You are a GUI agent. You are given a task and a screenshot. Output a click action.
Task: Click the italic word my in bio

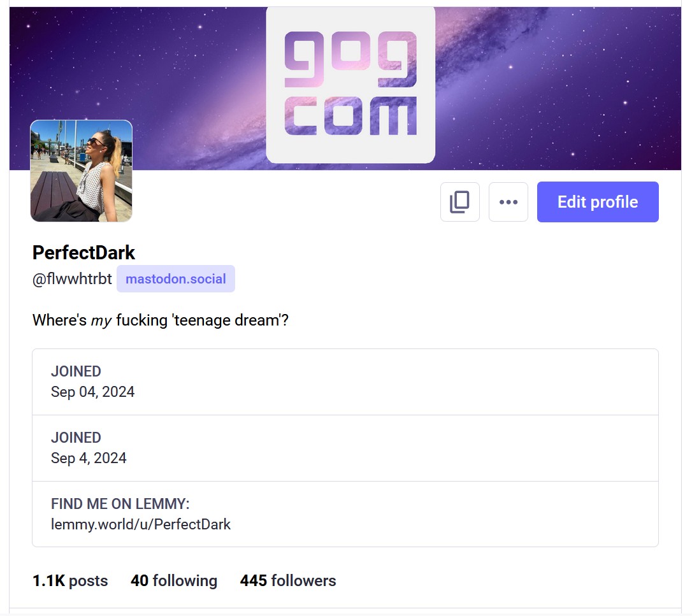101,321
